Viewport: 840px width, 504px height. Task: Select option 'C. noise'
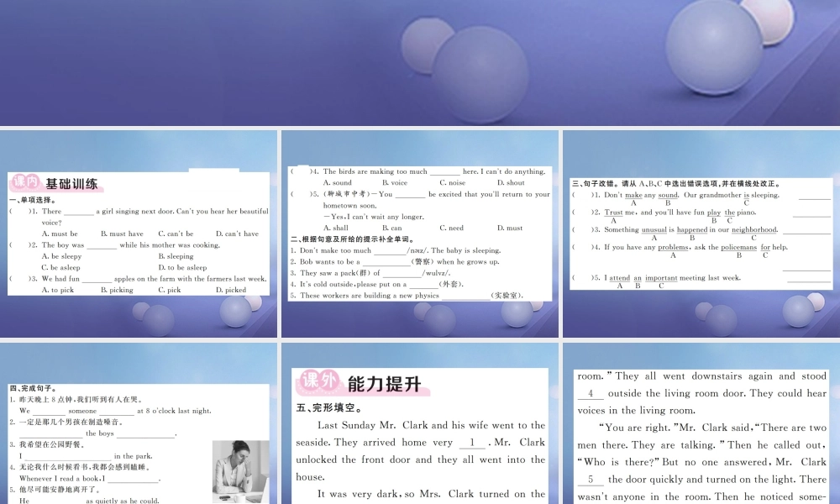tap(453, 182)
